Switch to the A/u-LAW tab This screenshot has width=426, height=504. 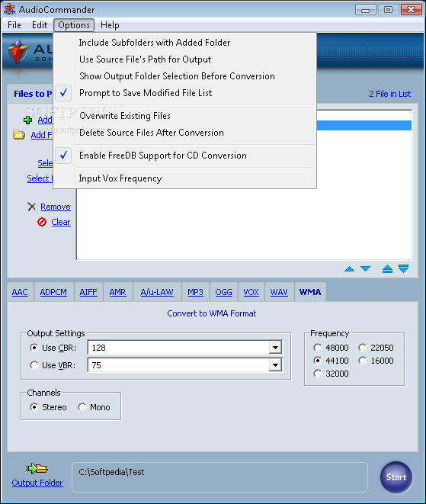157,292
